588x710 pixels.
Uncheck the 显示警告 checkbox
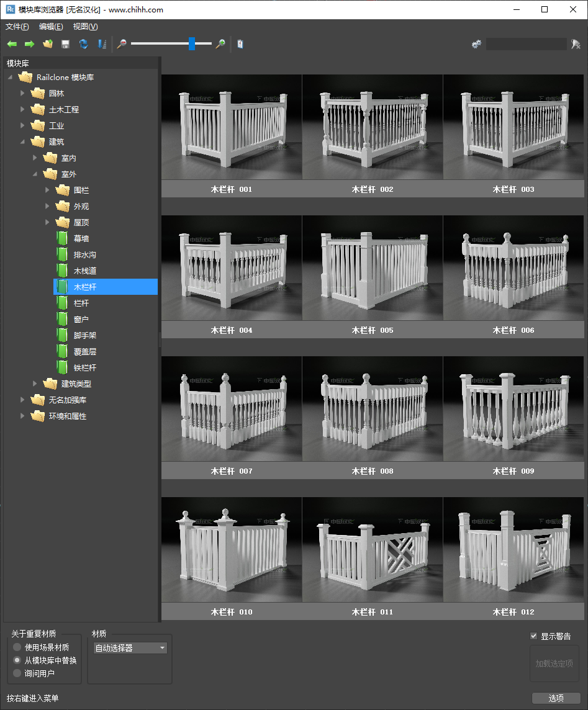pos(533,636)
